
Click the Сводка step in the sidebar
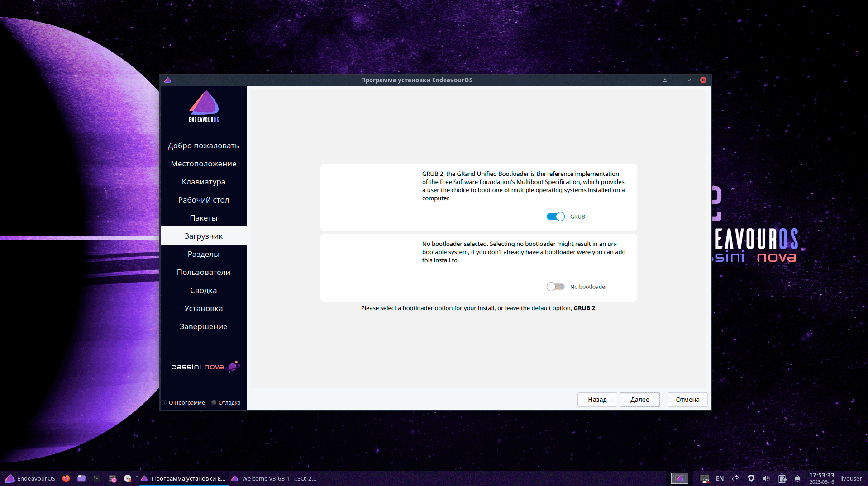pyautogui.click(x=204, y=290)
